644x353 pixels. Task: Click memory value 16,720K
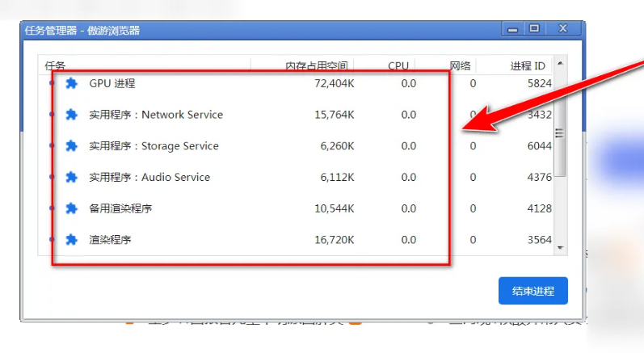point(334,240)
